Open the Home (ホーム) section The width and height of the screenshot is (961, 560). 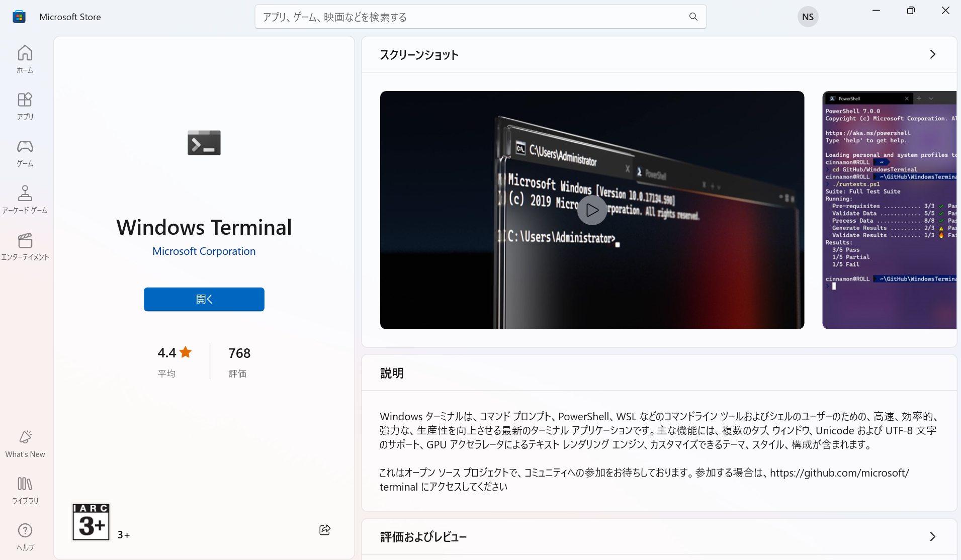click(25, 59)
